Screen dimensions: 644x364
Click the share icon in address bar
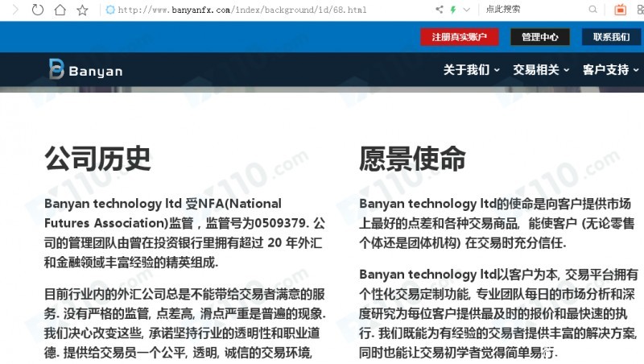pyautogui.click(x=439, y=9)
